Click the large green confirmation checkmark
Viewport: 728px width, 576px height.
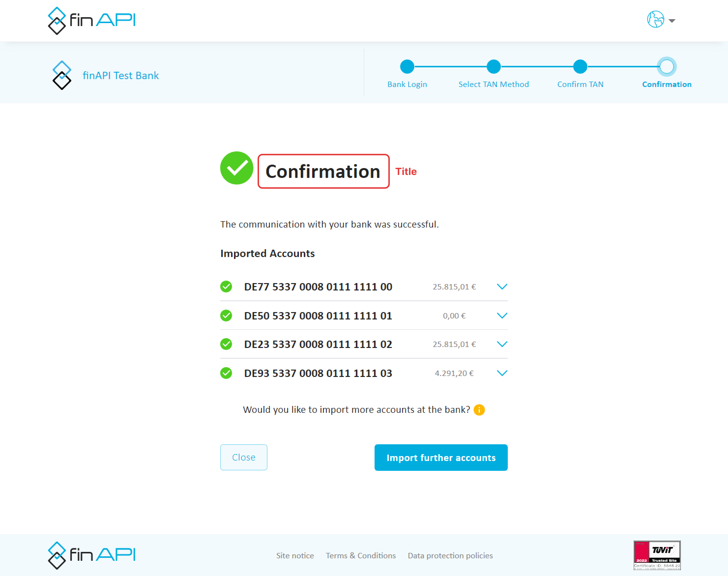(236, 168)
